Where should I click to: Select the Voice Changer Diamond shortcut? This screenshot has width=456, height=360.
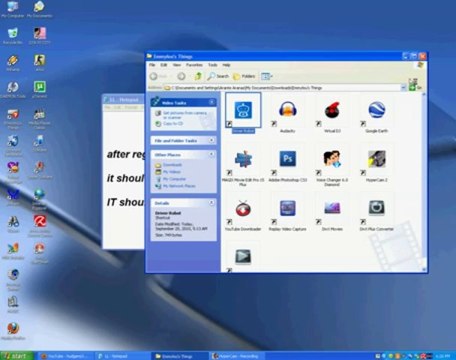pos(332,159)
